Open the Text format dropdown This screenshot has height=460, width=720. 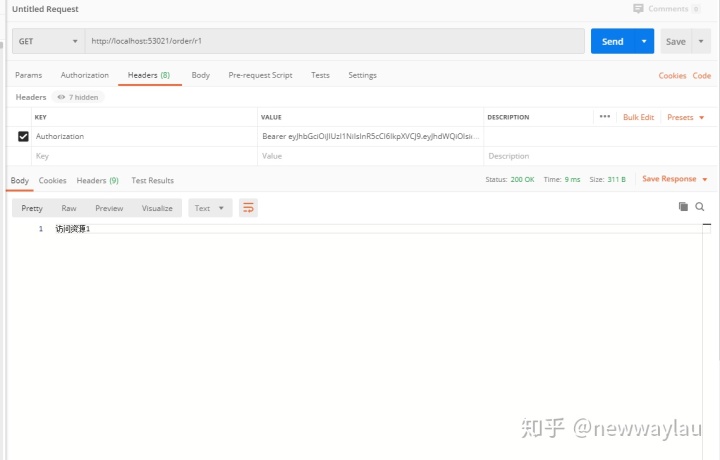210,208
